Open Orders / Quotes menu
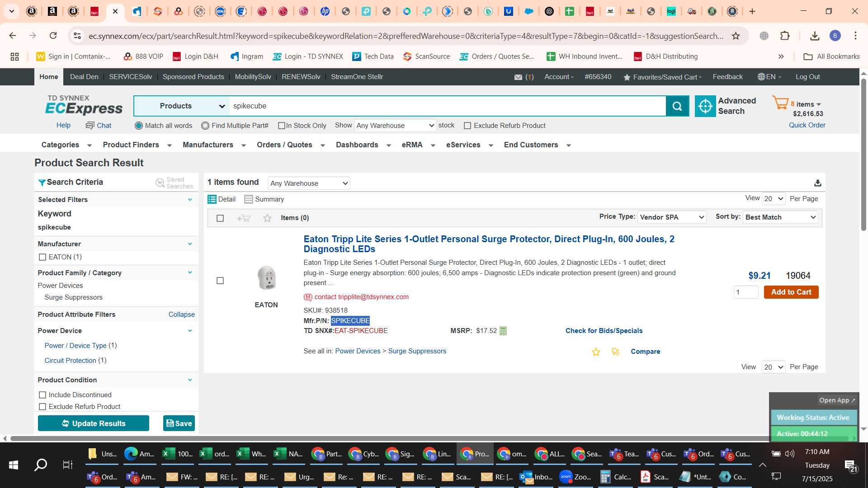This screenshot has height=488, width=868. [291, 145]
